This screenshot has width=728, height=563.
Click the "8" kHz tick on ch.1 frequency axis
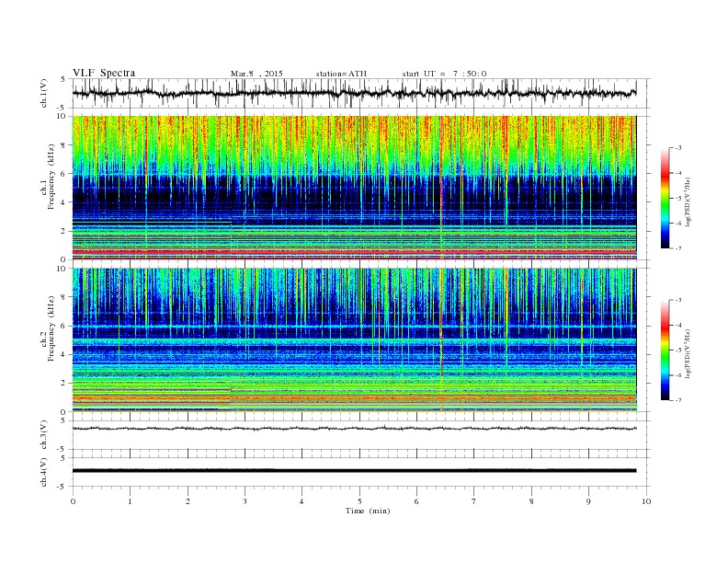[x=63, y=145]
